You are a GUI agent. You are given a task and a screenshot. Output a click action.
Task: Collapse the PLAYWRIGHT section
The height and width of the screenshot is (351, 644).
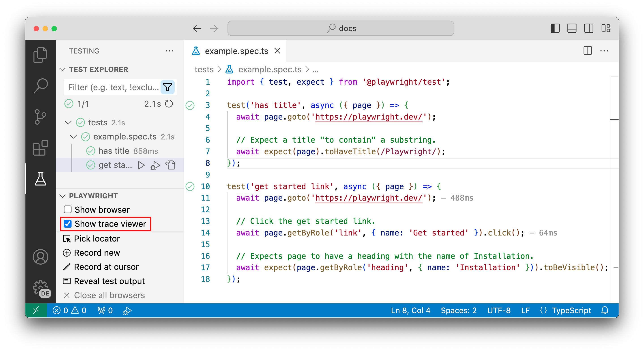click(62, 196)
